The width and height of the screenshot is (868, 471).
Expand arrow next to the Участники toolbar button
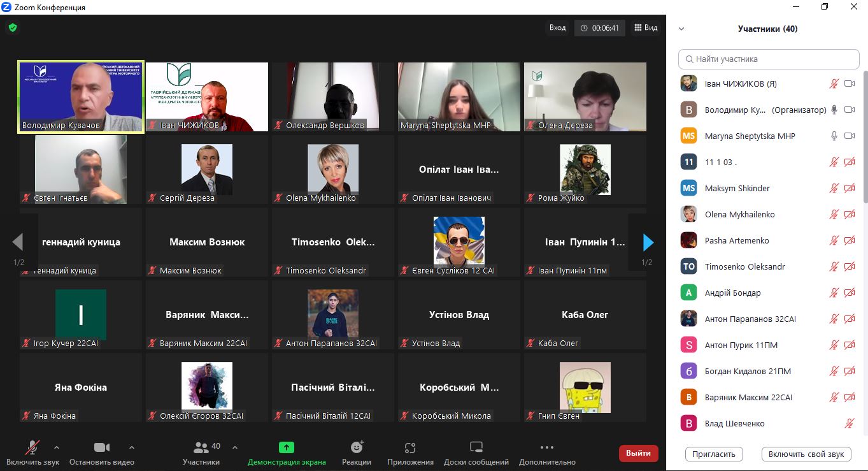[x=235, y=447]
